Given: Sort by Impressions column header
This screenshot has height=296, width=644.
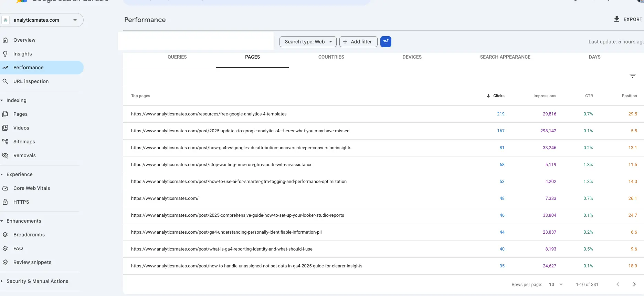Looking at the screenshot, I should 545,96.
